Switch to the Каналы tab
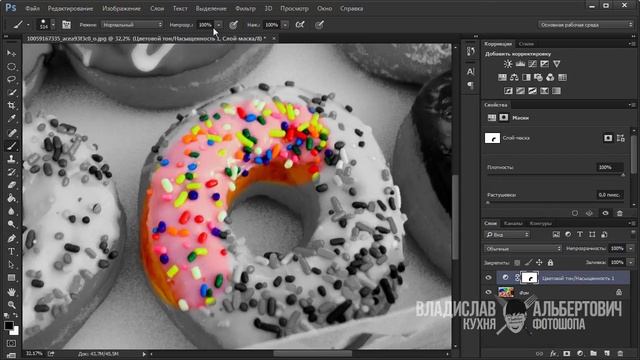 [513, 223]
